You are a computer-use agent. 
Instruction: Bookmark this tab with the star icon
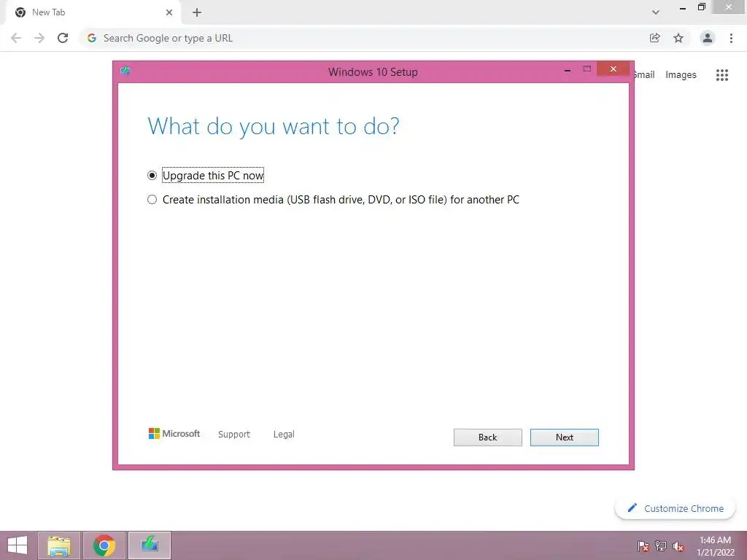coord(678,38)
